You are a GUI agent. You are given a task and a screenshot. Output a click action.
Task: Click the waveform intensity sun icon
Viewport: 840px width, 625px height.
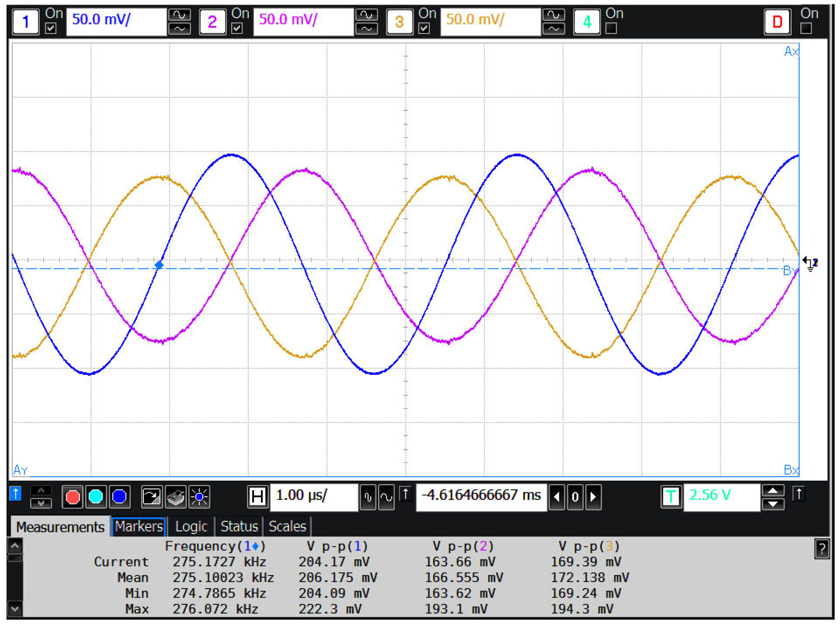(199, 497)
